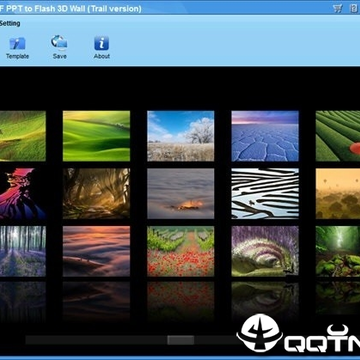This screenshot has height=360, width=360.
Task: Click the help icon in title bar
Action: pyautogui.click(x=354, y=8)
